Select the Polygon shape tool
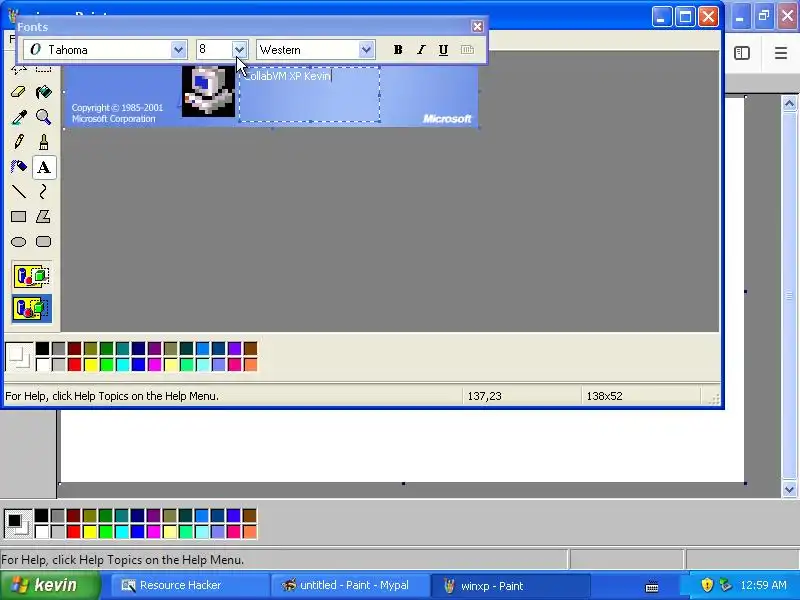Image resolution: width=800 pixels, height=600 pixels. (43, 216)
